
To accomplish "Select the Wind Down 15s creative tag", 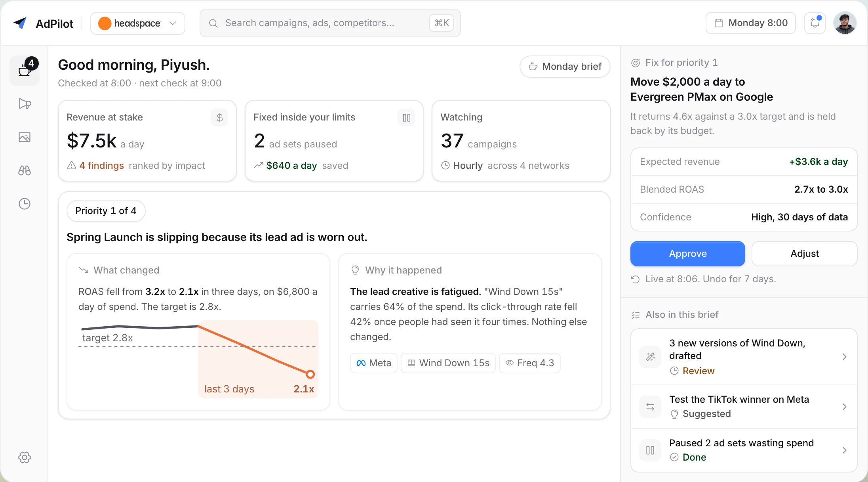I will coord(448,363).
